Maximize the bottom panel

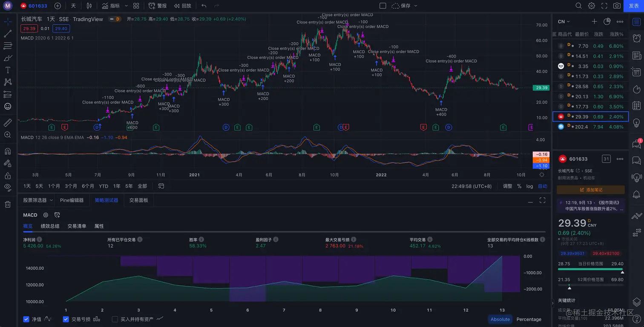pos(543,200)
